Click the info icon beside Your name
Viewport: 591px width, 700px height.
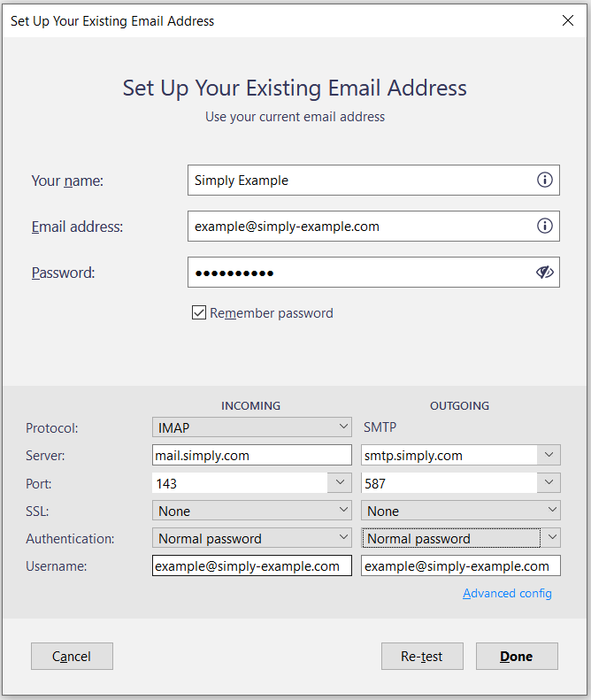click(545, 181)
